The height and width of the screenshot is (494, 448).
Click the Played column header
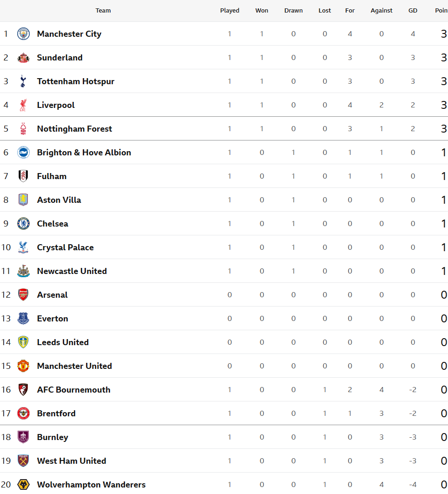230,10
